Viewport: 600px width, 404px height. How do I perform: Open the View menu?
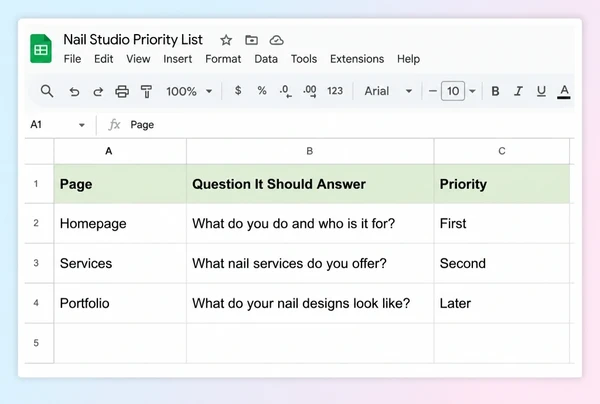[x=138, y=59]
